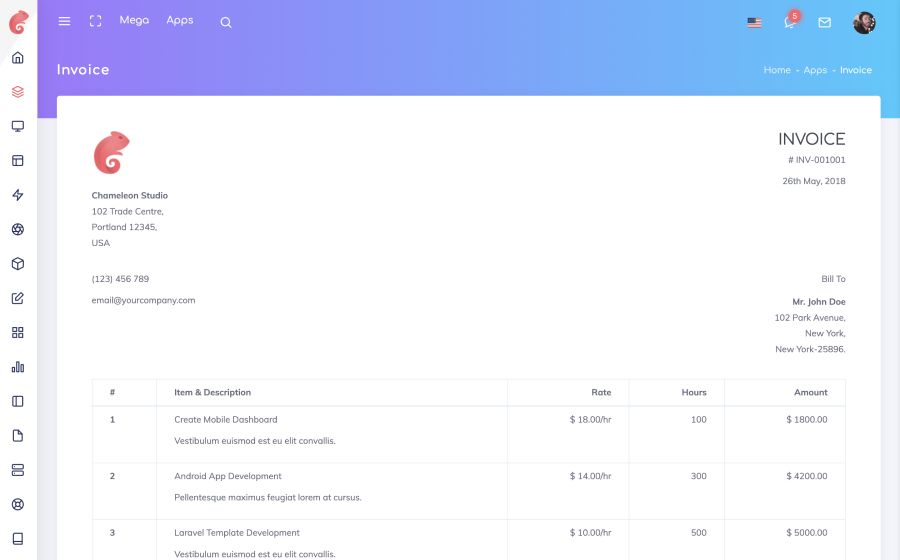The image size is (900, 560).
Task: Open the mail envelope icon in header
Action: point(824,22)
